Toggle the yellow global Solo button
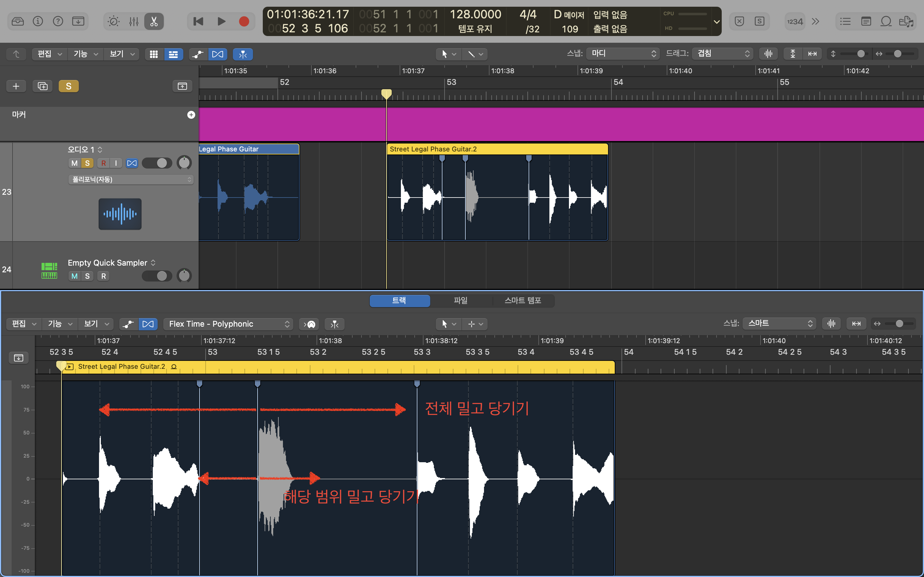Screen dimensions: 924x577 (x=69, y=86)
